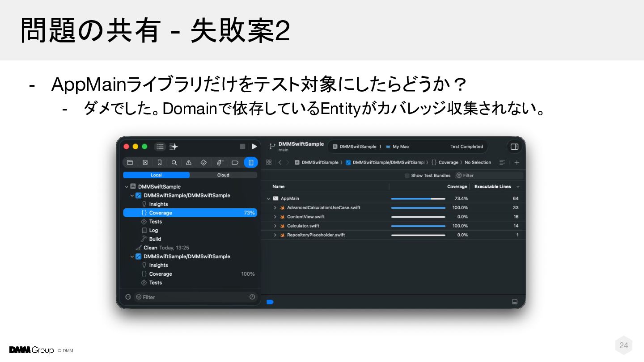Collapse the DMMSwiftSample root tree item
The width and height of the screenshot is (644, 362).
tap(127, 187)
